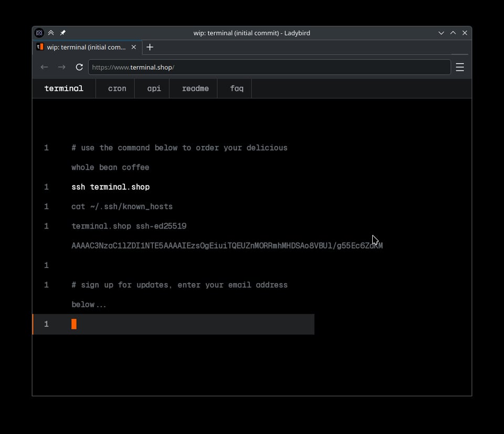504x434 pixels.
Task: Go to the readme page tab
Action: (x=195, y=88)
